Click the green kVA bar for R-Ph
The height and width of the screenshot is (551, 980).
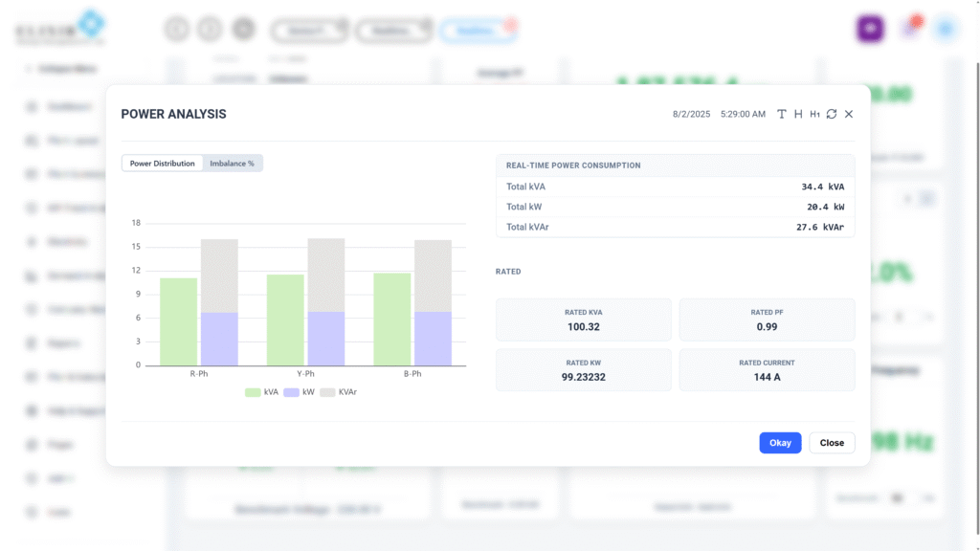[x=179, y=321]
